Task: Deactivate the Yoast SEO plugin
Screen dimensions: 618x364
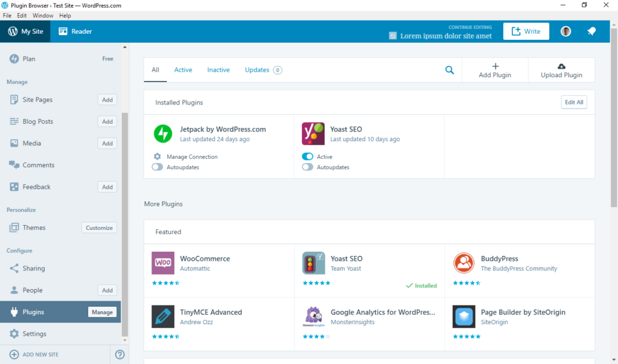Action: pyautogui.click(x=308, y=156)
